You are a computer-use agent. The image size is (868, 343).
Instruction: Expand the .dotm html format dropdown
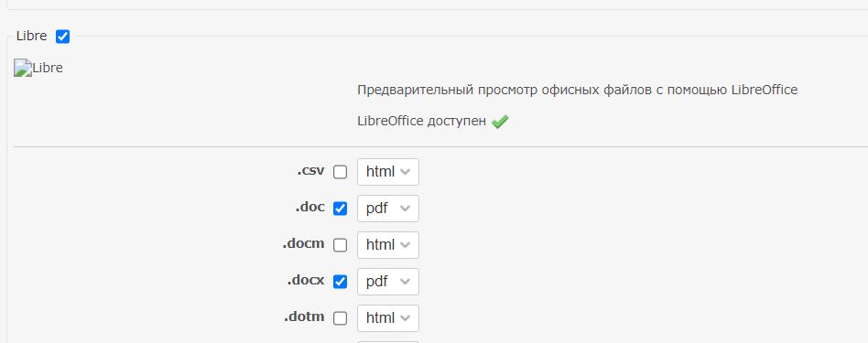(388, 318)
